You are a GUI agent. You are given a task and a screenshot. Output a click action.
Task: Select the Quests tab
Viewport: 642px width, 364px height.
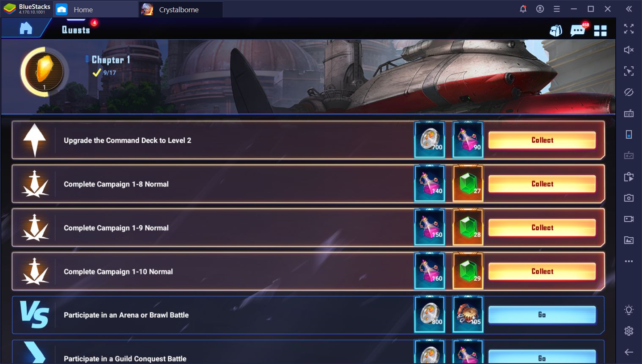click(x=76, y=30)
